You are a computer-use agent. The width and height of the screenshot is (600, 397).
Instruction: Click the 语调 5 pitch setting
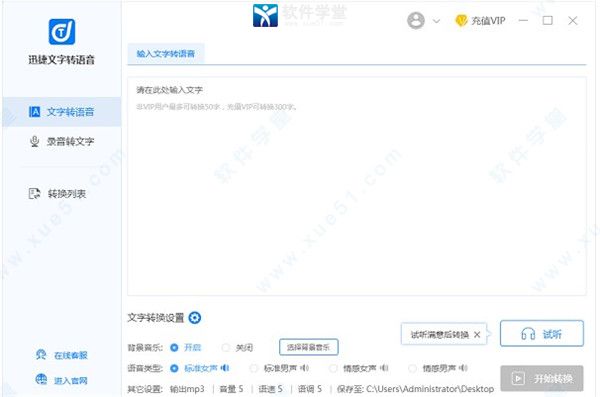pyautogui.click(x=310, y=389)
